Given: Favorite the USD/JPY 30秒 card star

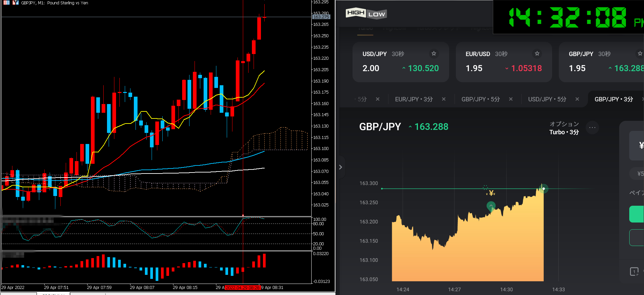Looking at the screenshot, I should point(434,54).
